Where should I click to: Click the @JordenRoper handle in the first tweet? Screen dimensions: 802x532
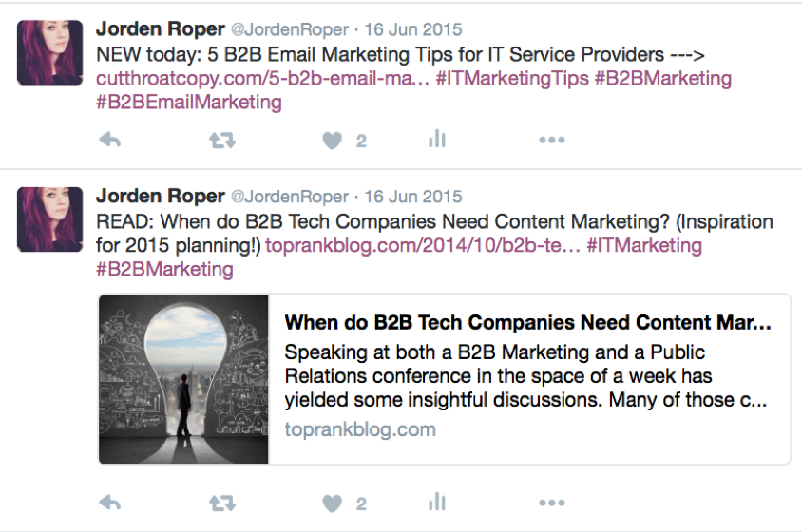(290, 29)
